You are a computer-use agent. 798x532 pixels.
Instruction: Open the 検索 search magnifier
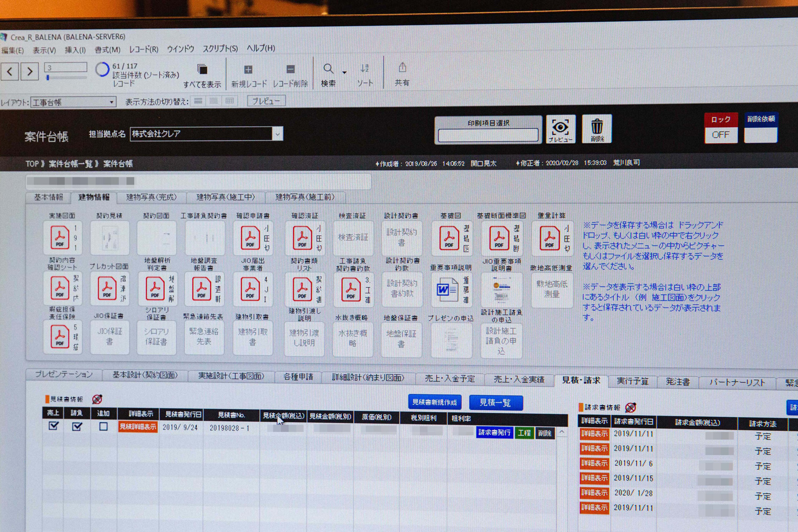(x=329, y=69)
